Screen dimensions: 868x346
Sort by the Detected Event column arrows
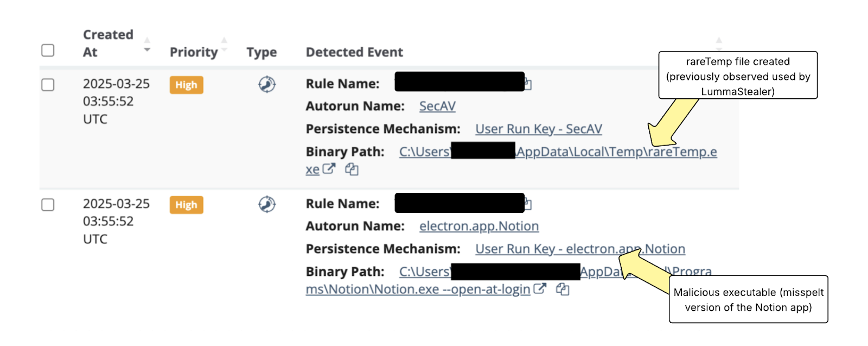(719, 43)
